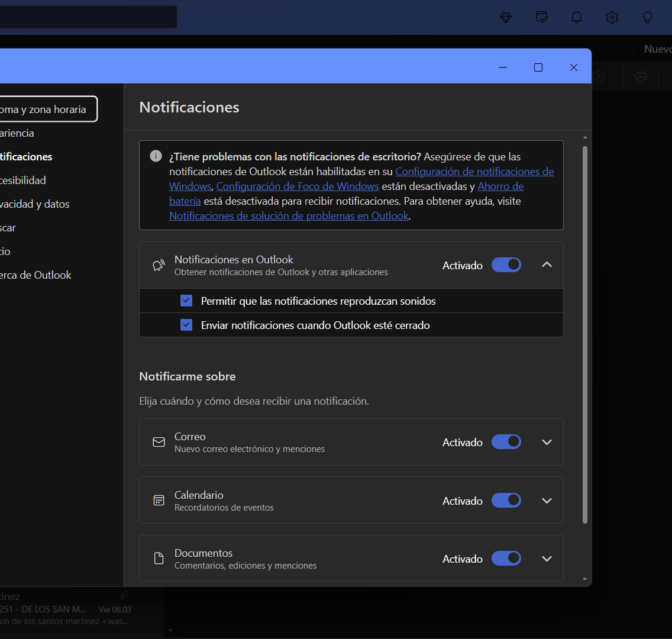Disable the Calendario notifications toggle
The height and width of the screenshot is (639, 672).
(506, 500)
